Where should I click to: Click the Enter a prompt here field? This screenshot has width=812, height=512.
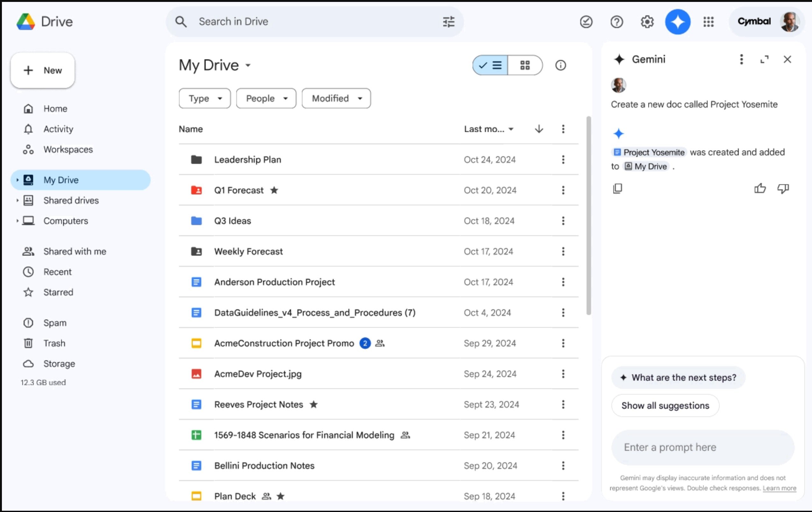tap(703, 447)
